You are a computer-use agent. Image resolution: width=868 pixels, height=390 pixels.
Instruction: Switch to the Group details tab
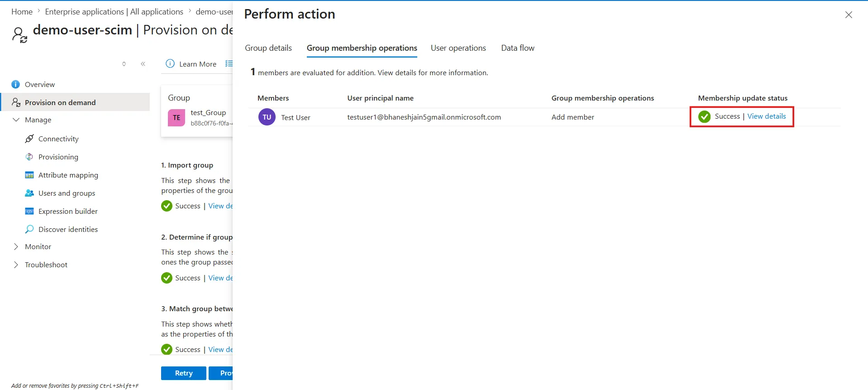pos(268,48)
